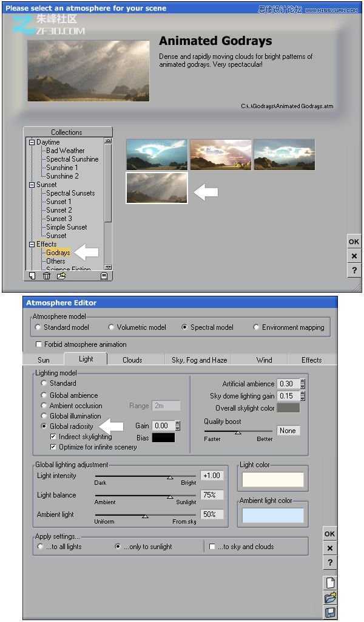The height and width of the screenshot is (622, 364).
Task: Collapse the Sunset collection group
Action: click(x=32, y=185)
